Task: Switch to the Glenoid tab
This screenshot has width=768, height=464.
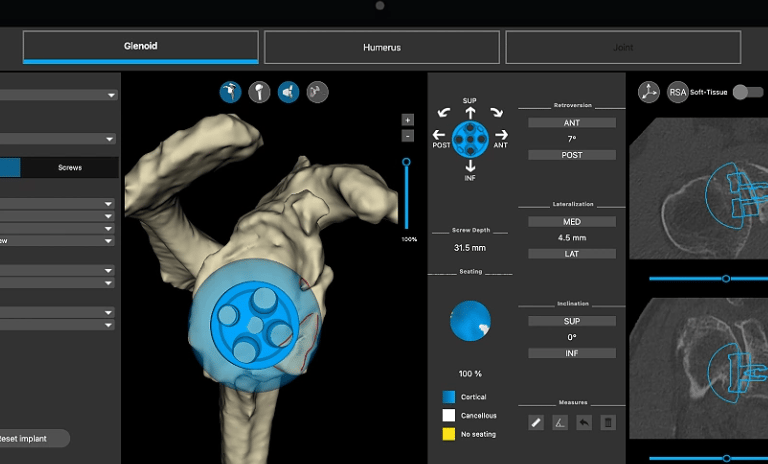Action: (141, 47)
